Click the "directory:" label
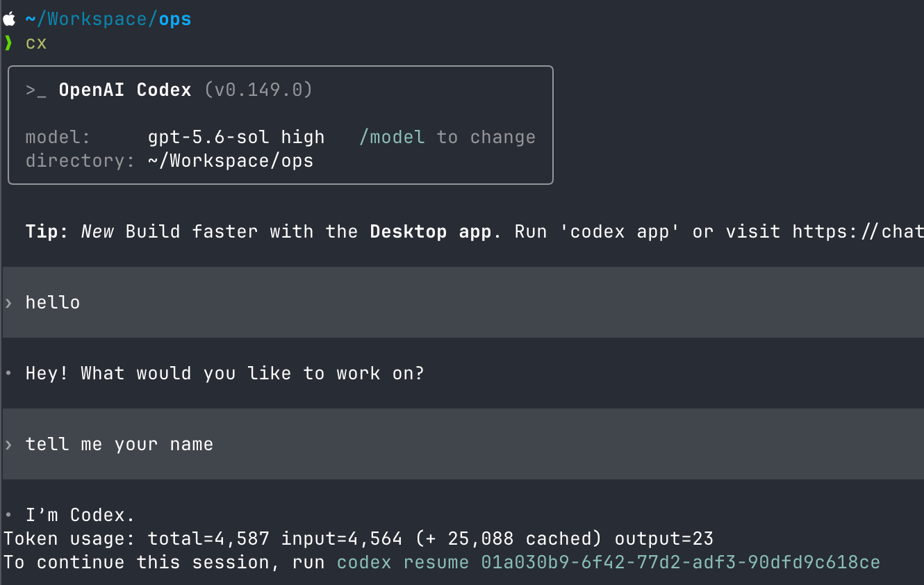924x585 pixels. click(81, 160)
